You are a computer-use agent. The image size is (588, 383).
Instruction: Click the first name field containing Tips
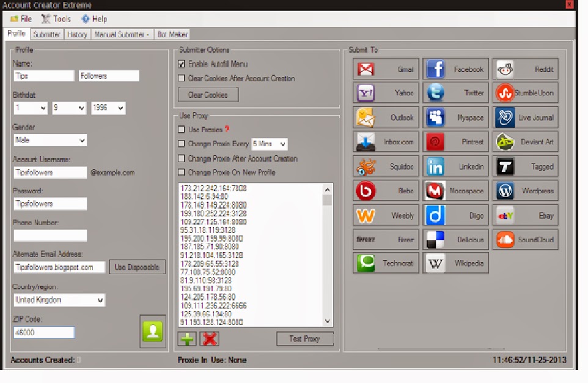pyautogui.click(x=44, y=76)
